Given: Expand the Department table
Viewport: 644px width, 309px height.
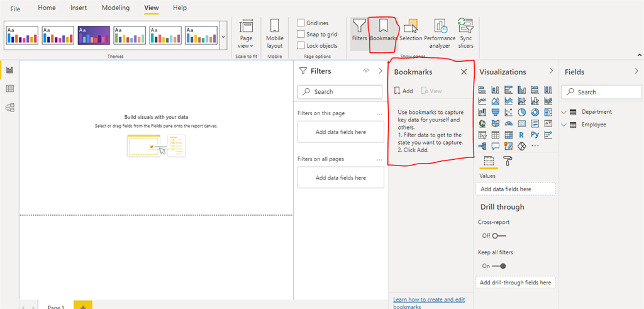Looking at the screenshot, I should 564,112.
